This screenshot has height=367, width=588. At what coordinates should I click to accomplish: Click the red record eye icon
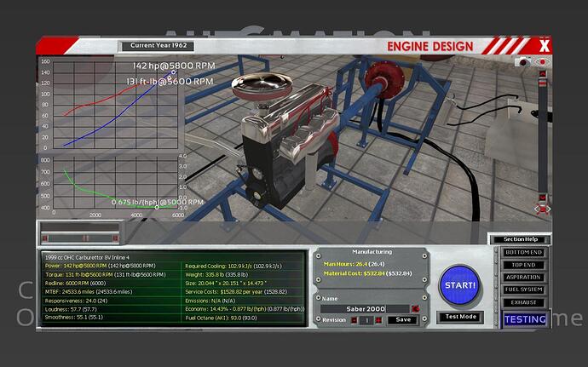tap(541, 62)
